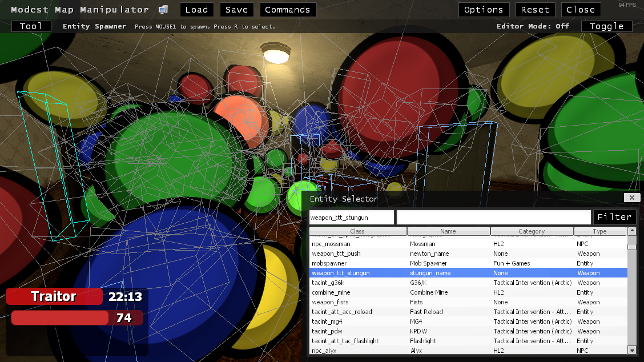Click the entity list scroll up arrow
644x362 pixels.
coord(632,231)
